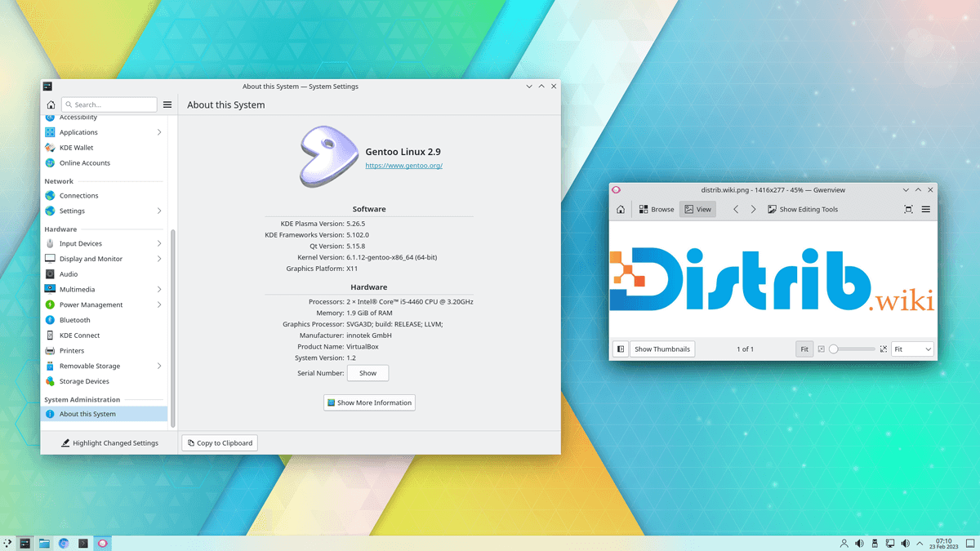This screenshot has height=551, width=980.
Task: Click KDE Plasma Version 5.26.5 value
Action: [x=356, y=223]
